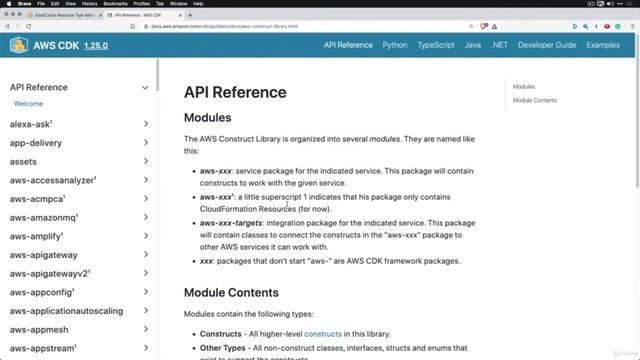
Task: Click the AWS CDK header title
Action: click(56, 45)
